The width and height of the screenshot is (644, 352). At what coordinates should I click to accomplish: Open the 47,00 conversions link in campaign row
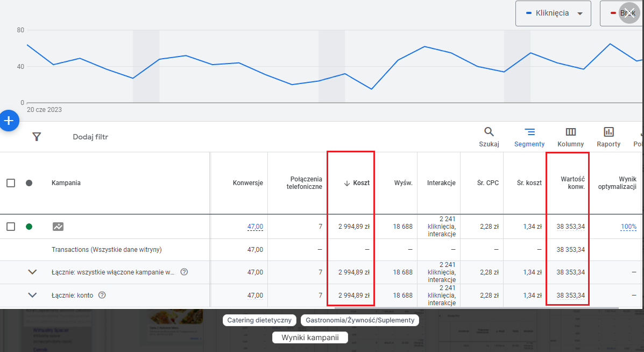pyautogui.click(x=255, y=226)
